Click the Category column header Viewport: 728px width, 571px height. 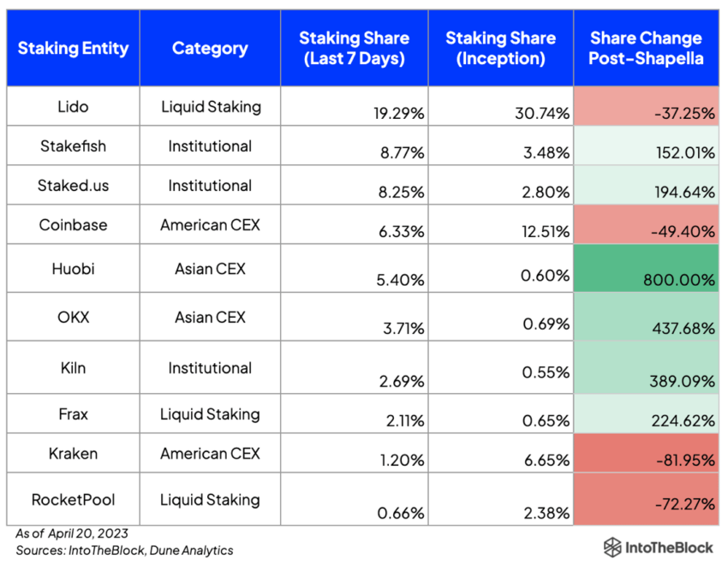point(210,48)
